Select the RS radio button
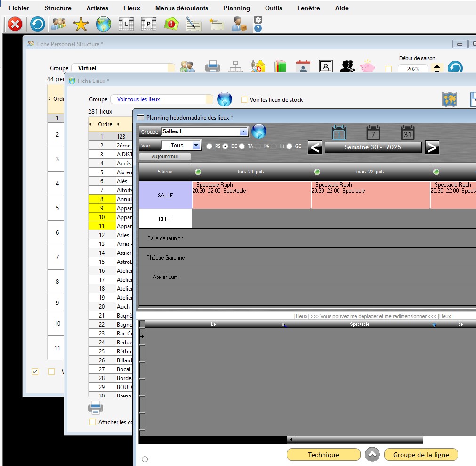476x466 pixels. 209,147
